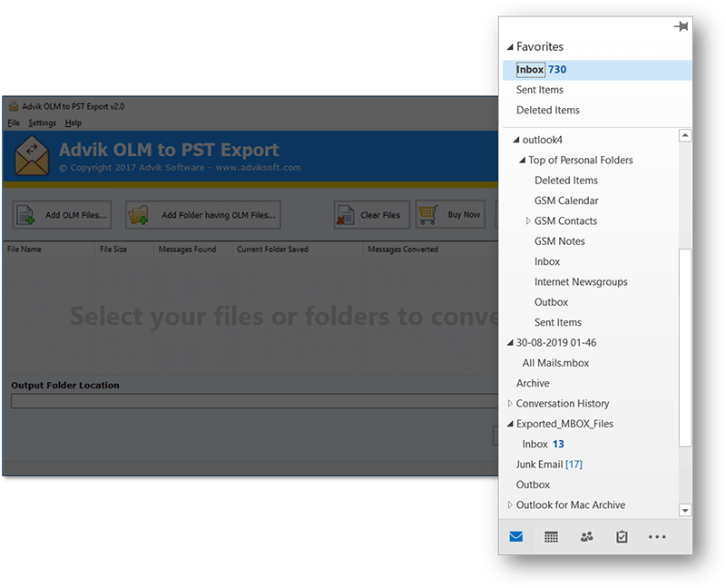Collapse the Favorites section
This screenshot has height=588, width=726.
[510, 47]
